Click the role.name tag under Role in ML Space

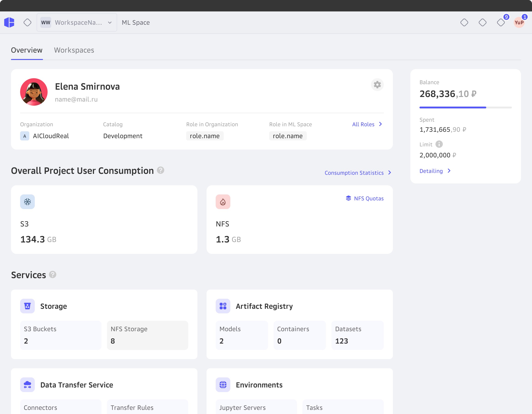click(288, 136)
